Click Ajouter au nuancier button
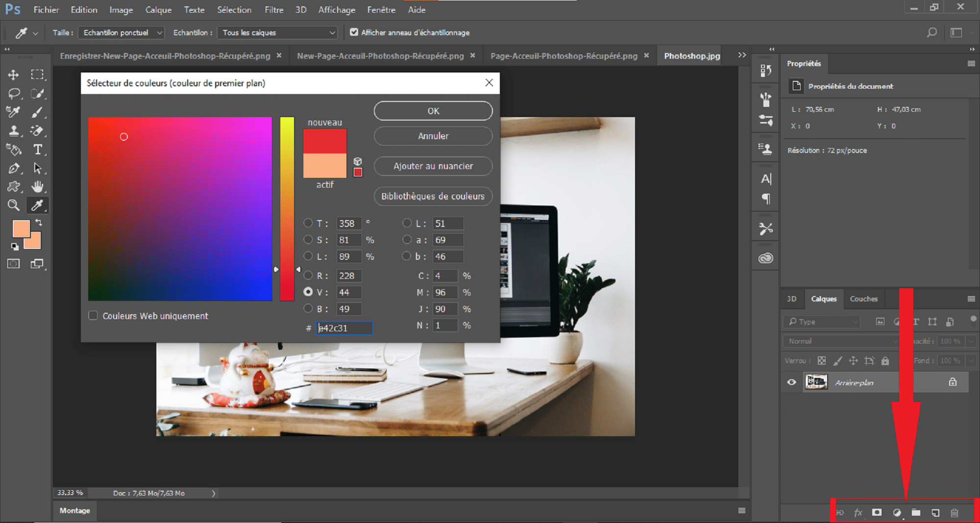This screenshot has height=523, width=980. (433, 166)
